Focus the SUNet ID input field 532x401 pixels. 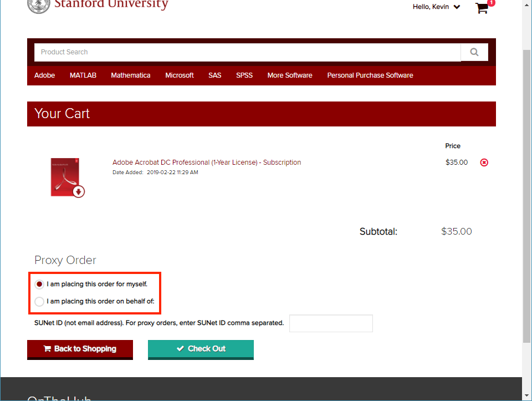pyautogui.click(x=331, y=323)
